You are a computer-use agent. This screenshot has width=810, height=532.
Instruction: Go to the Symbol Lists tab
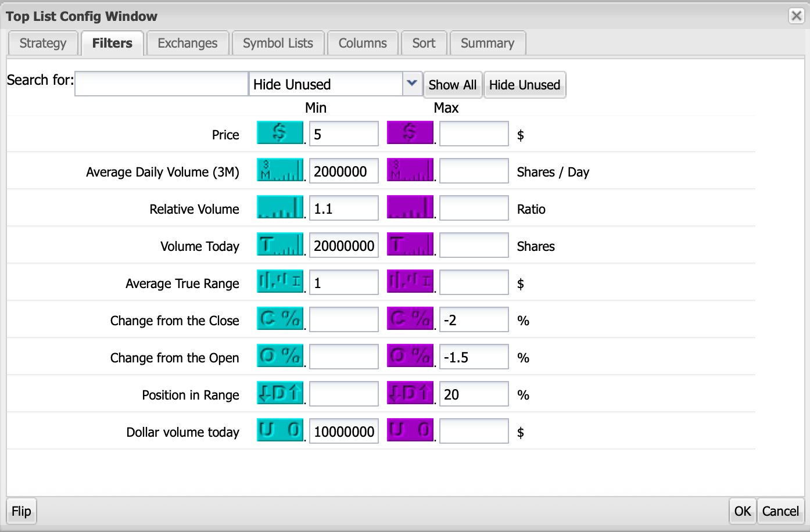pos(278,44)
